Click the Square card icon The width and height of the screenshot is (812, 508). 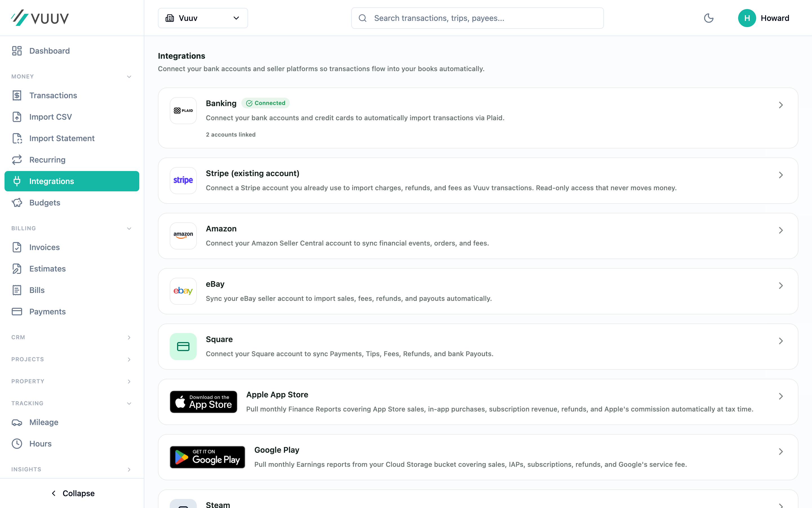(183, 346)
